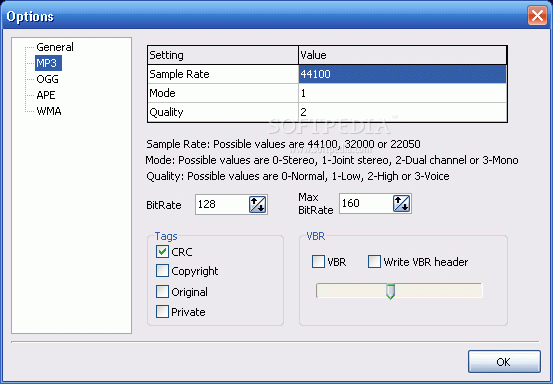Click the Mode setting row label
Screen dimensions: 553x384
point(223,93)
